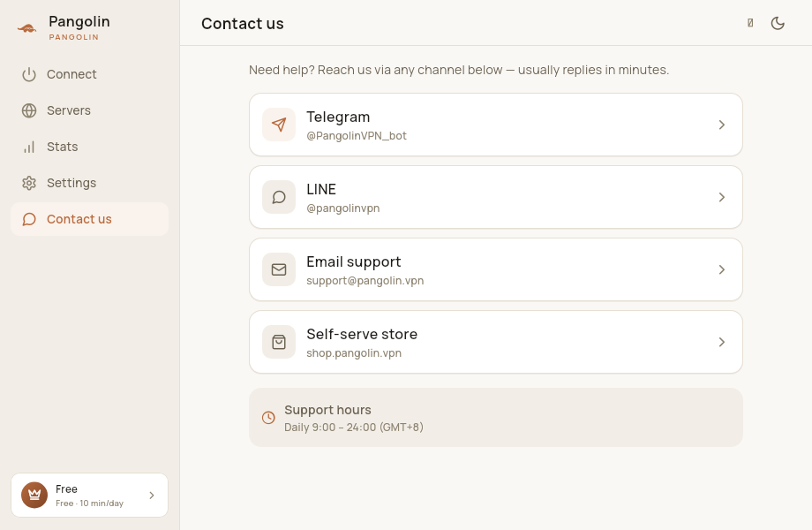
Task: Click the Pangolin logo icon
Action: (27, 28)
